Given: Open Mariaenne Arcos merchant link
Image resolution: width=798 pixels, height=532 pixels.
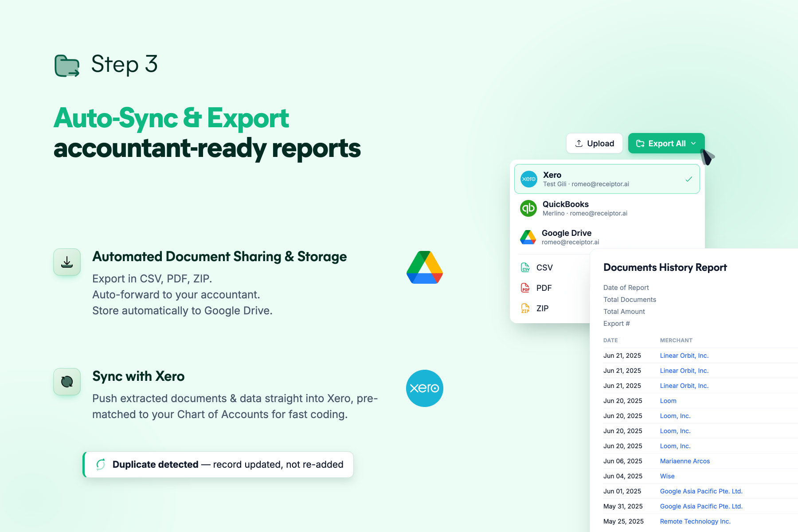Looking at the screenshot, I should coord(685,461).
